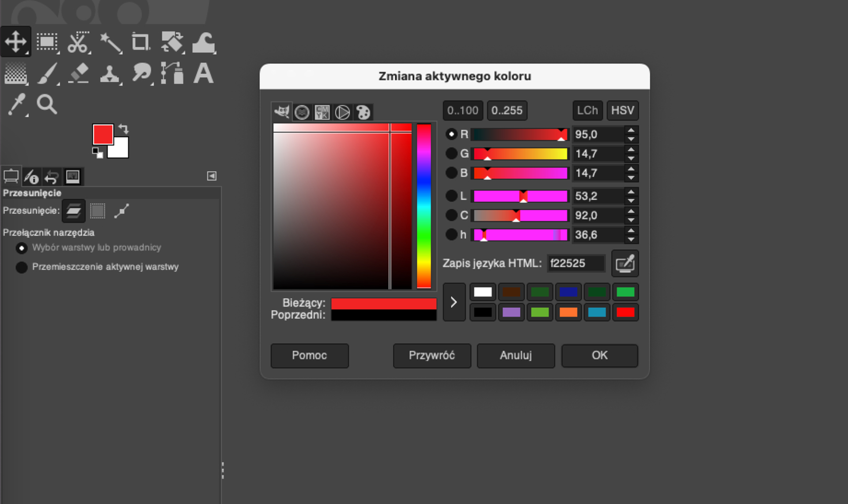Switch to GIMP color selector tab

282,112
